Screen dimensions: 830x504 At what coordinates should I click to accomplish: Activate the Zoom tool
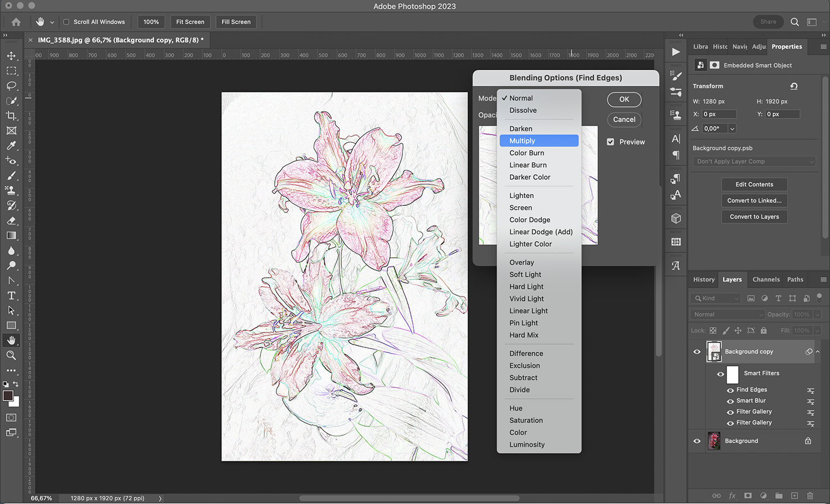click(x=11, y=355)
